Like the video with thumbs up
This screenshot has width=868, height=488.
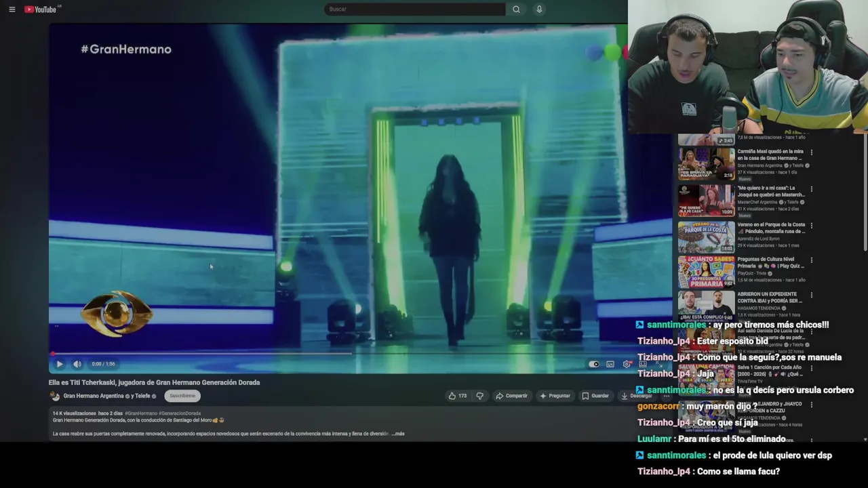458,396
